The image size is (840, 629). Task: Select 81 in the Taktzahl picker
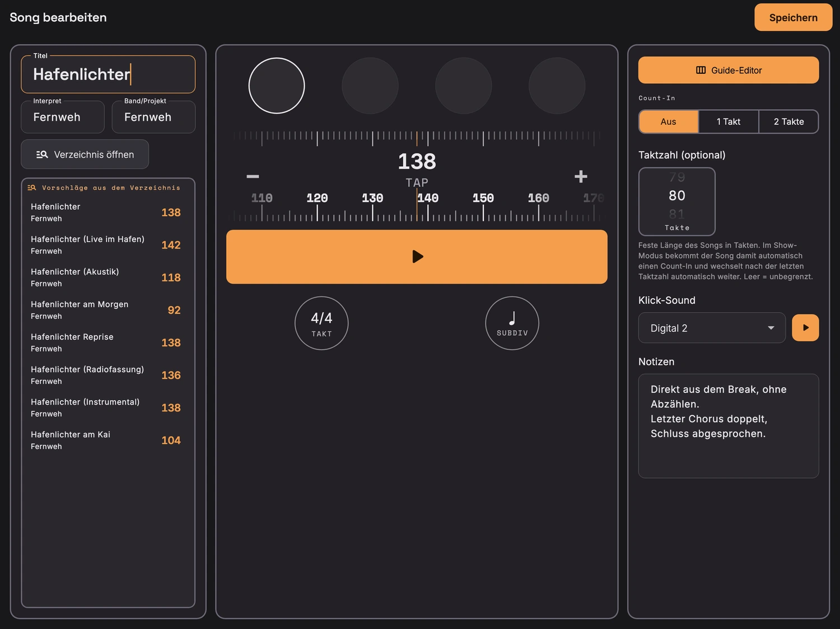(677, 214)
